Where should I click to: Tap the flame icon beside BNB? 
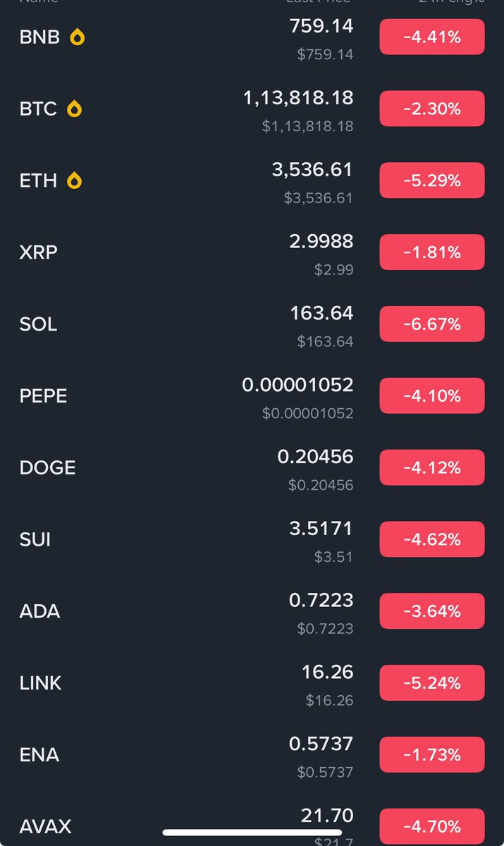click(78, 37)
